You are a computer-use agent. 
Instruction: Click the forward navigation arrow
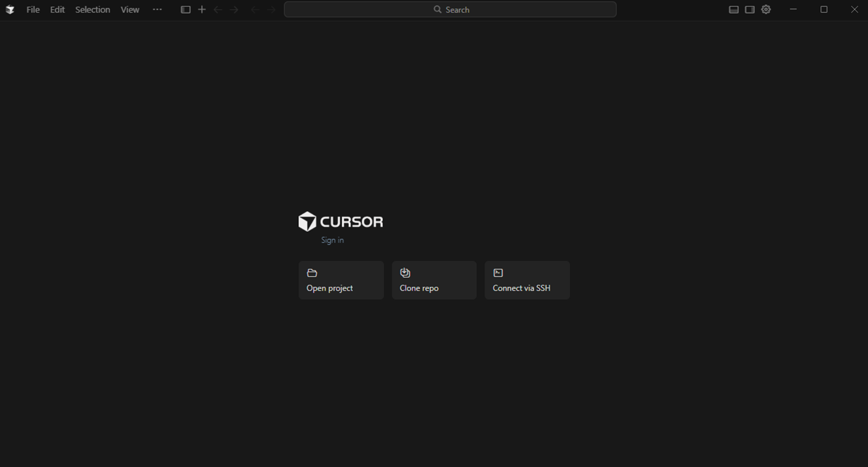[x=234, y=9]
